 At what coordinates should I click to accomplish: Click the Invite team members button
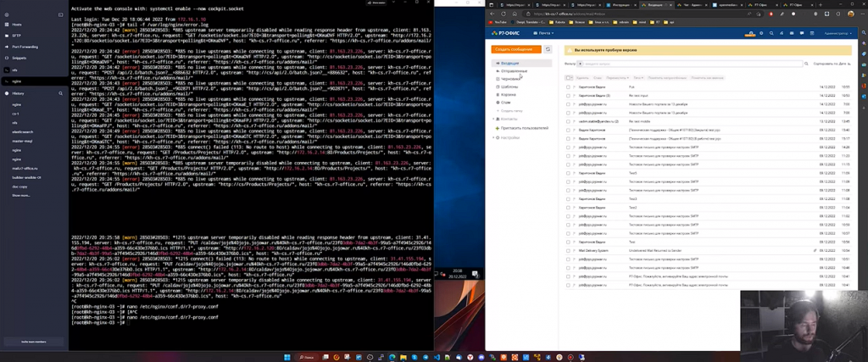tap(34, 342)
